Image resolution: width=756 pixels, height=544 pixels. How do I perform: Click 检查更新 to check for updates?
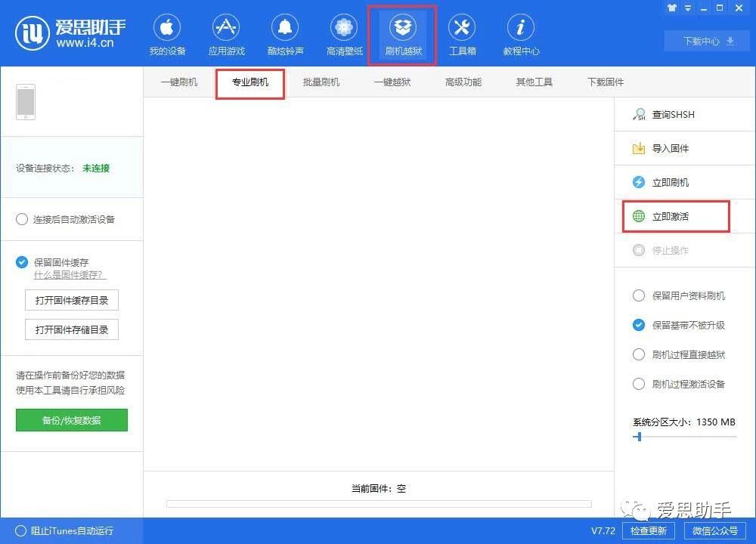coord(648,531)
